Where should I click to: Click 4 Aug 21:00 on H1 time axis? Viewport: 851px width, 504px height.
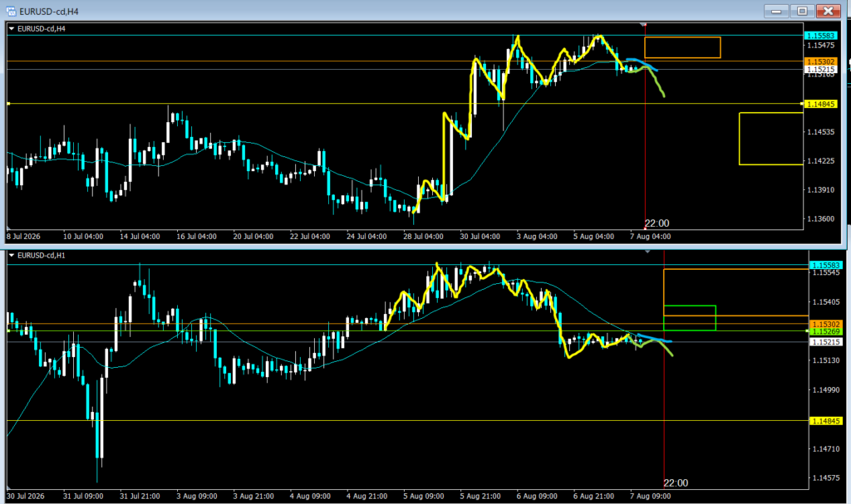366,496
